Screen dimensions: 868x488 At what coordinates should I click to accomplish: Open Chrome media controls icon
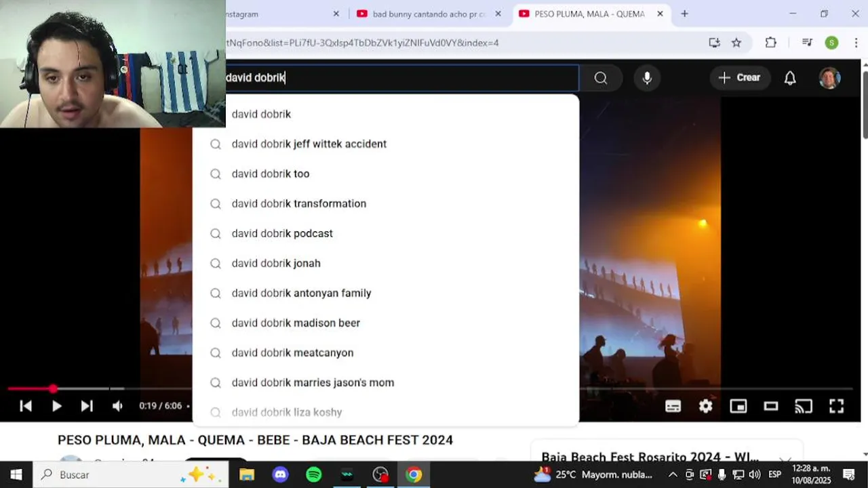click(x=807, y=43)
